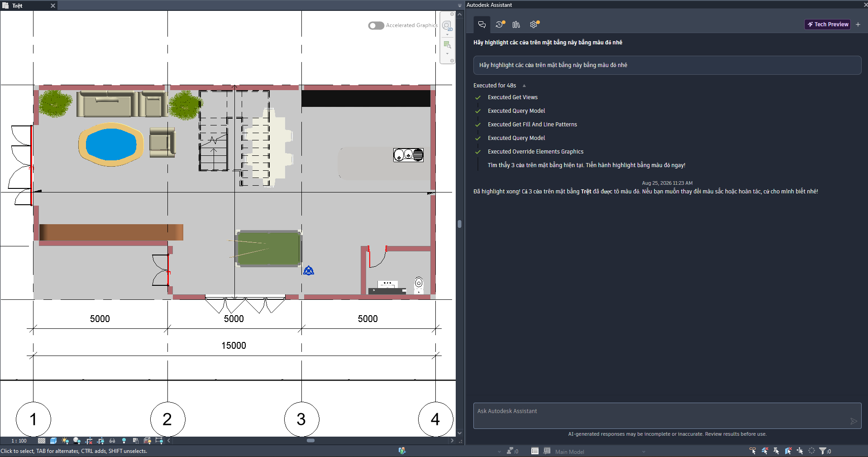Click Show Analytical Model icon
This screenshot has height=457, width=868.
pos(148,441)
